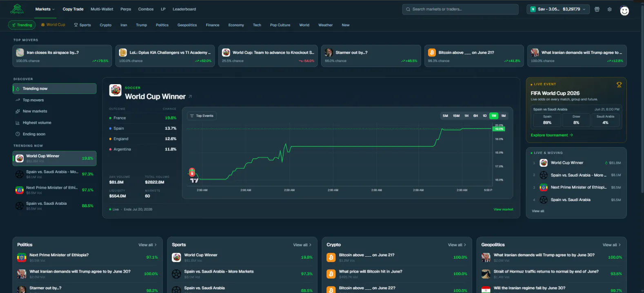Open external link arrow beside World Cup Winner
Viewport: 644px width, 293px height.
[x=190, y=97]
